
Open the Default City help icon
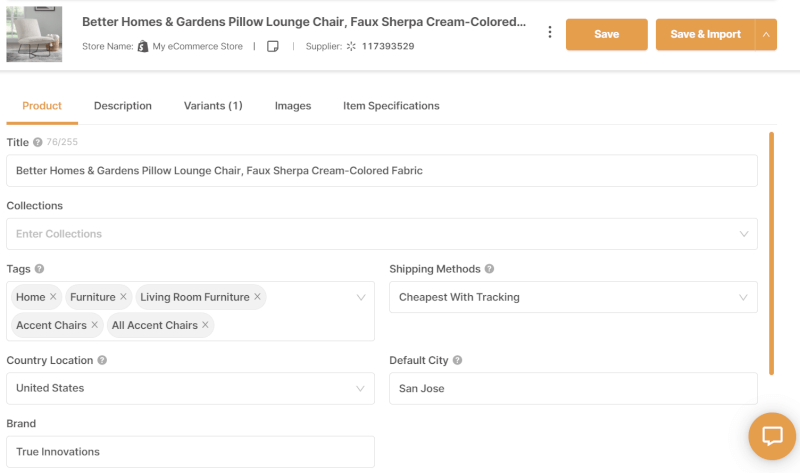point(458,360)
